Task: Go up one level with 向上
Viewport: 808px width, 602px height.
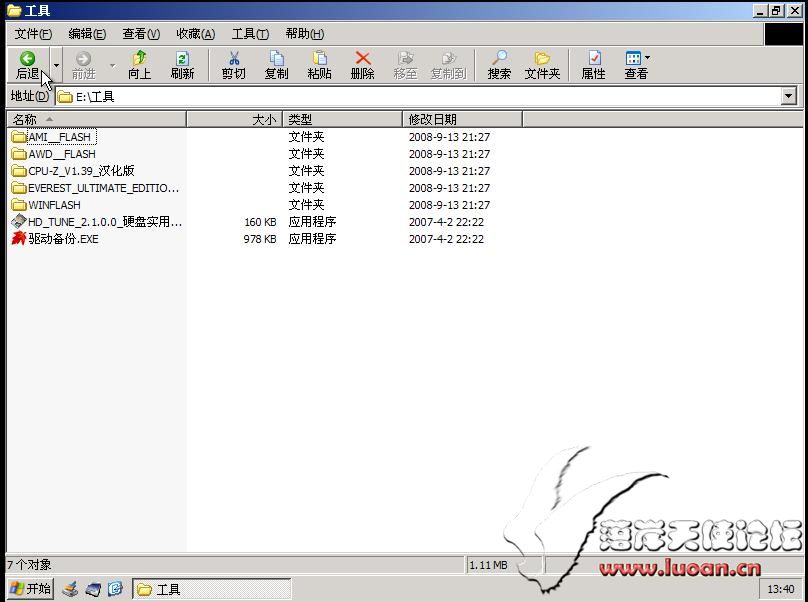Action: (x=139, y=65)
